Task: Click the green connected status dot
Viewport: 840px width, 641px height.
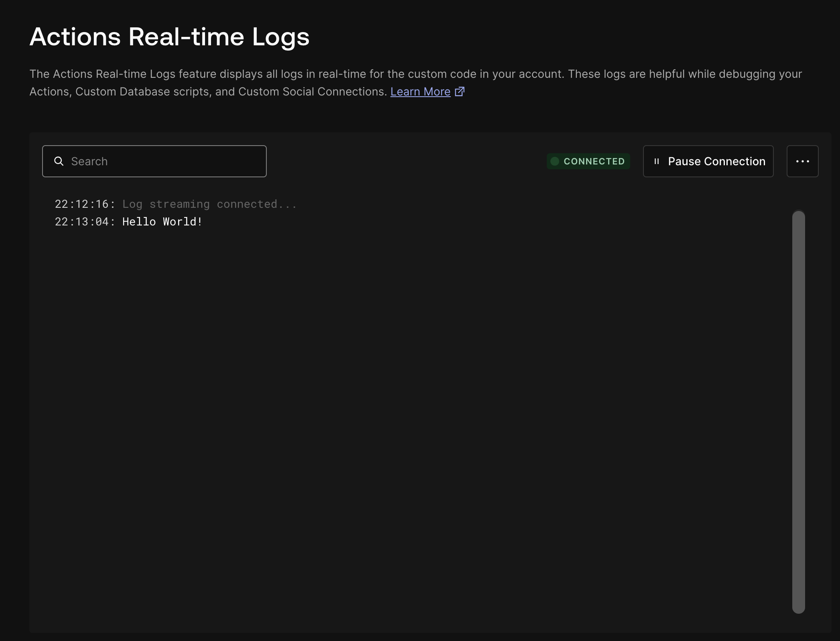Action: (555, 161)
